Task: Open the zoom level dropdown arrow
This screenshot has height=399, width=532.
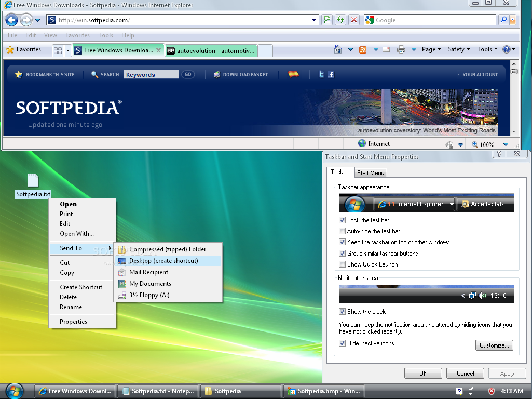Action: [x=506, y=144]
